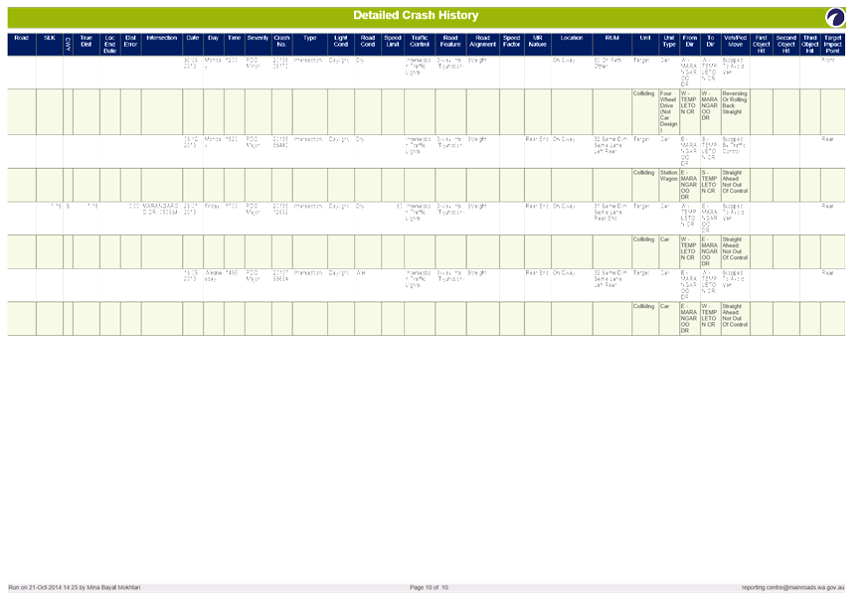Click the Run on 21-Oct-2014 footer text
Image resolution: width=868 pixels, height=615 pixels.
click(x=75, y=587)
